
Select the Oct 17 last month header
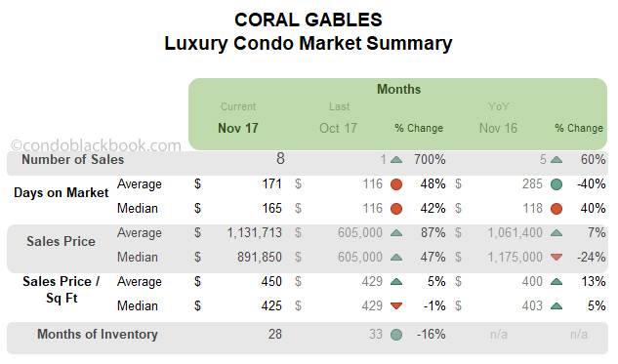click(x=338, y=128)
